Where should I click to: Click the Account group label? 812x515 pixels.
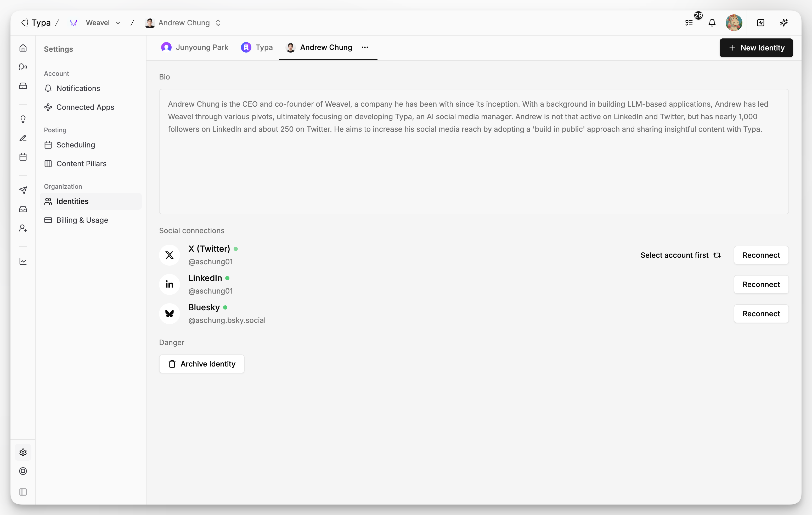(x=56, y=73)
